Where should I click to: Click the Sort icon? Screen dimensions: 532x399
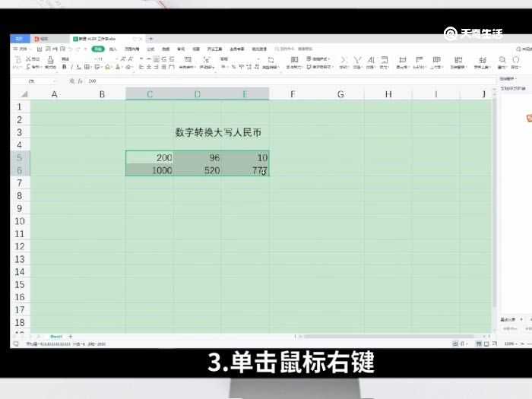click(x=371, y=60)
